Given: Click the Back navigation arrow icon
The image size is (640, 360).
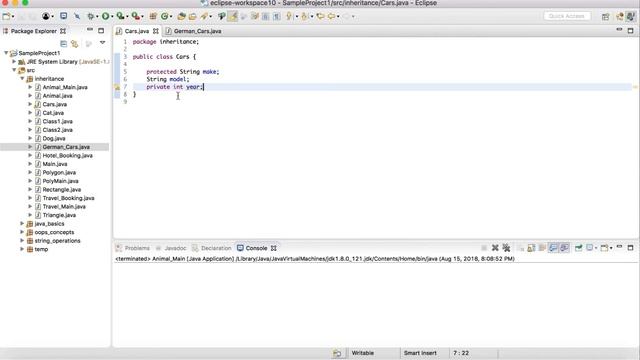Looking at the screenshot, I should tap(331, 16).
